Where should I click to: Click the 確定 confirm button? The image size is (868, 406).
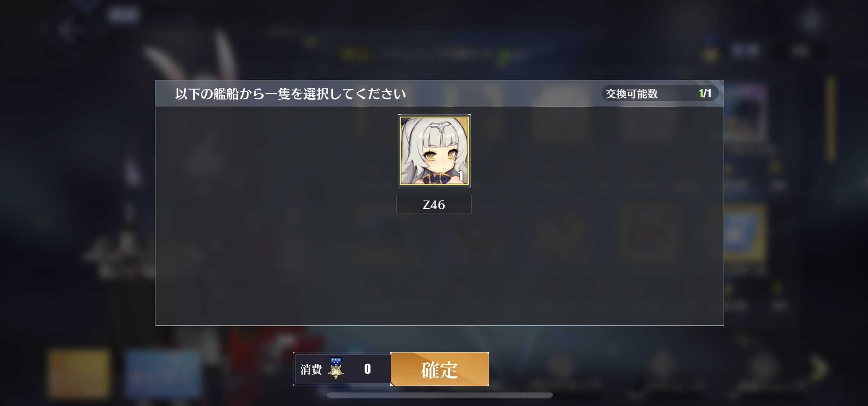(x=440, y=369)
